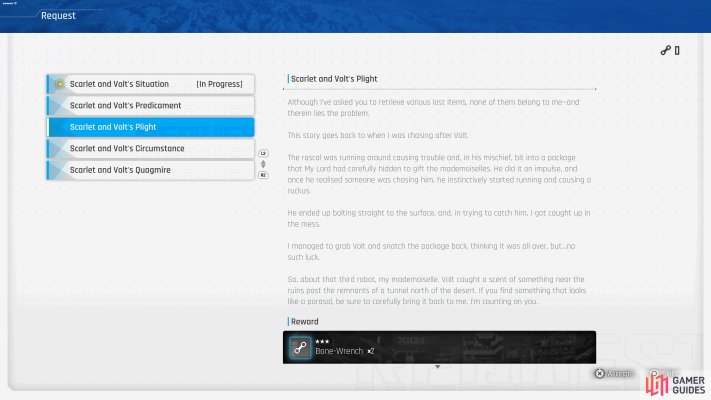This screenshot has width=711, height=400.
Task: Click the X button icon beside Accept
Action: [x=599, y=373]
